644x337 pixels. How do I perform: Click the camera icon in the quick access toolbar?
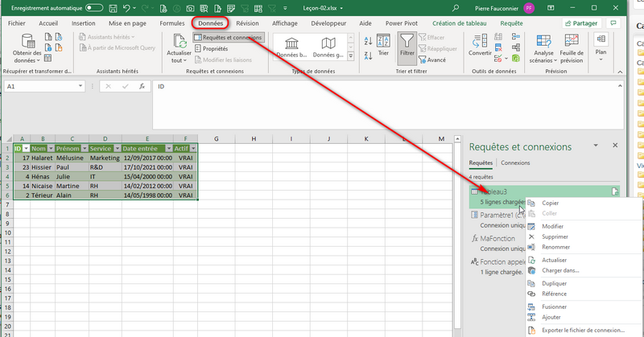click(x=190, y=8)
